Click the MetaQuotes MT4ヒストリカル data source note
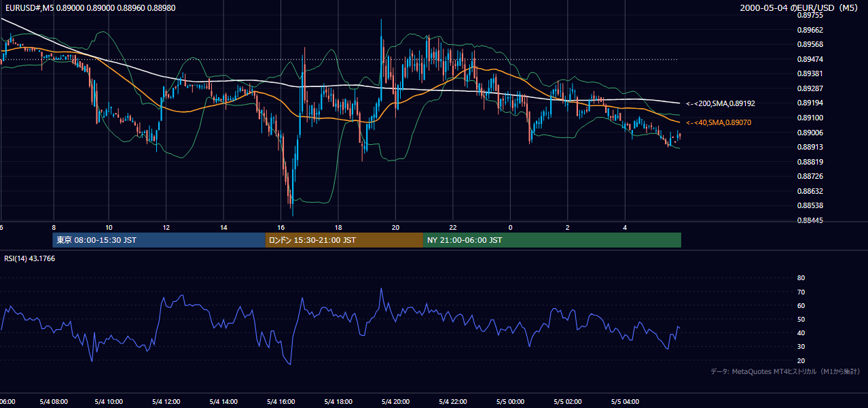Screen dimensions: 868x408 (785, 371)
